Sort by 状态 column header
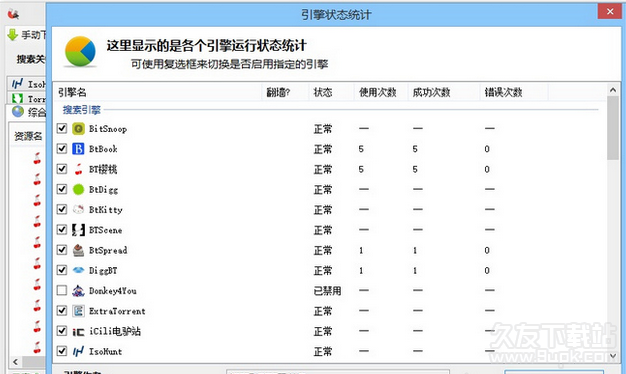Viewport: 626px width, 374px height. point(331,92)
